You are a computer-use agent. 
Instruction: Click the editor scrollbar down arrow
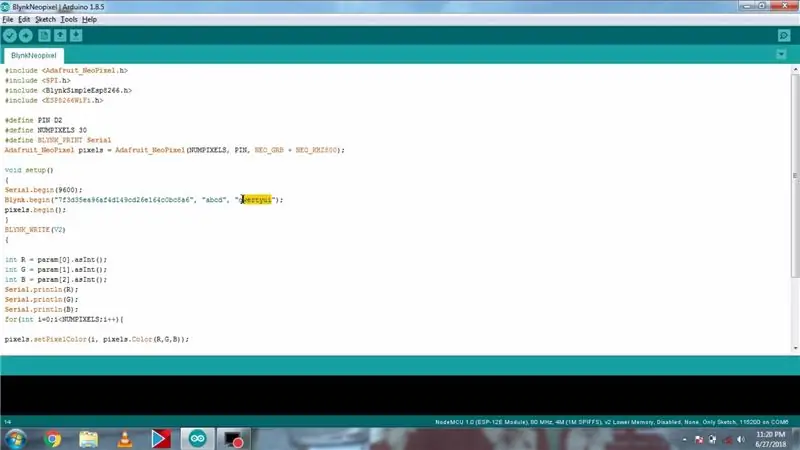click(x=795, y=348)
